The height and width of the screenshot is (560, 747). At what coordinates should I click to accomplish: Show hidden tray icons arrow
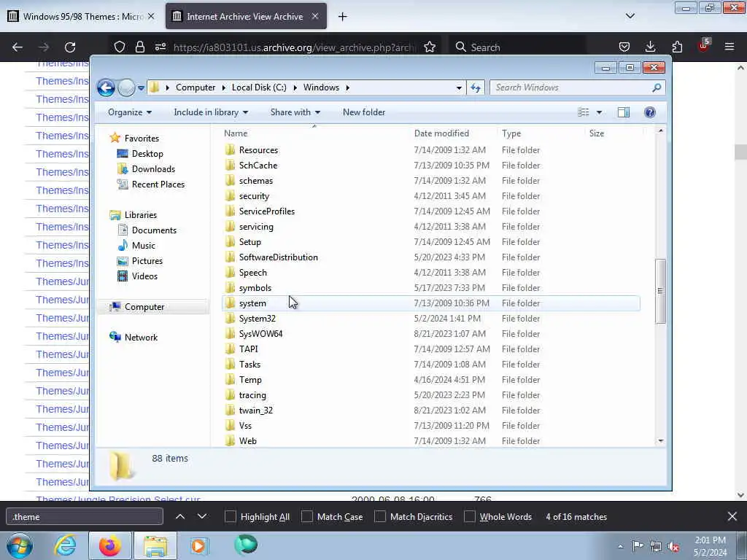click(x=620, y=546)
